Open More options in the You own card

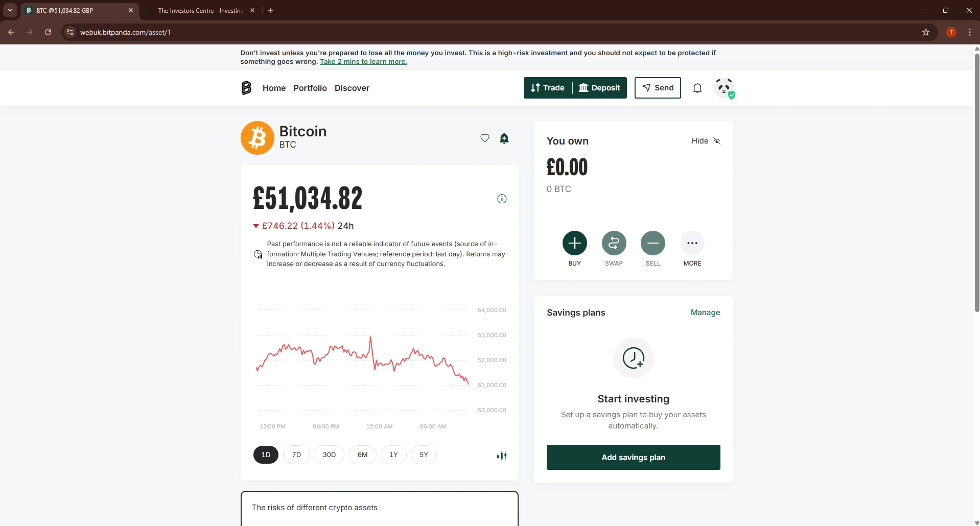pyautogui.click(x=692, y=243)
